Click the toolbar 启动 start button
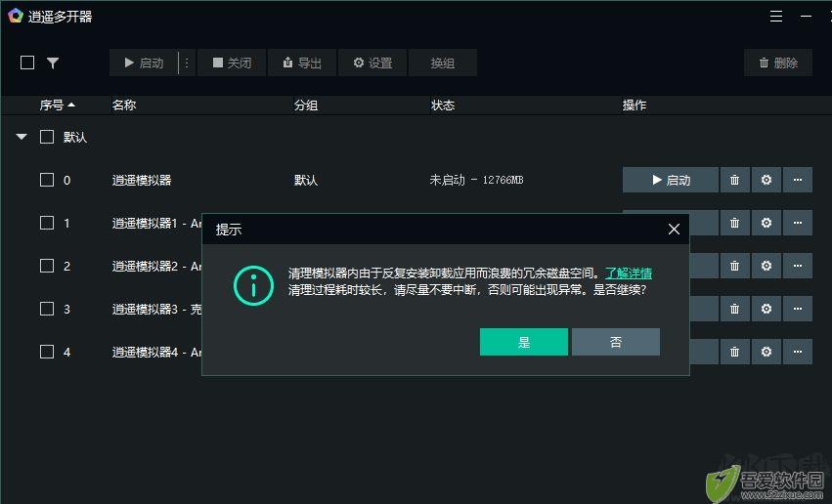The height and width of the screenshot is (504, 832). 144,63
